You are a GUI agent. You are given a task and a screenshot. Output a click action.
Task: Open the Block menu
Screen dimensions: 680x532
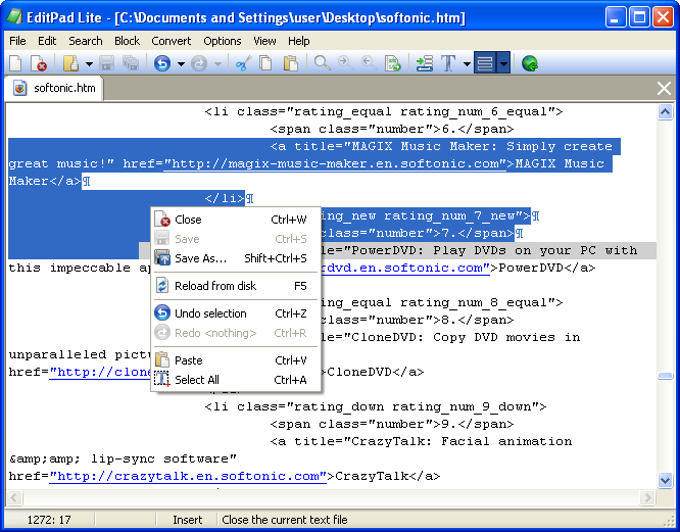click(x=127, y=41)
